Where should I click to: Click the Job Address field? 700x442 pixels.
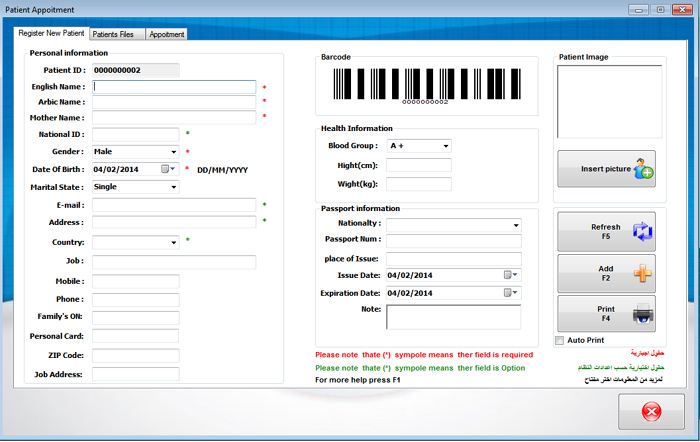(x=136, y=374)
